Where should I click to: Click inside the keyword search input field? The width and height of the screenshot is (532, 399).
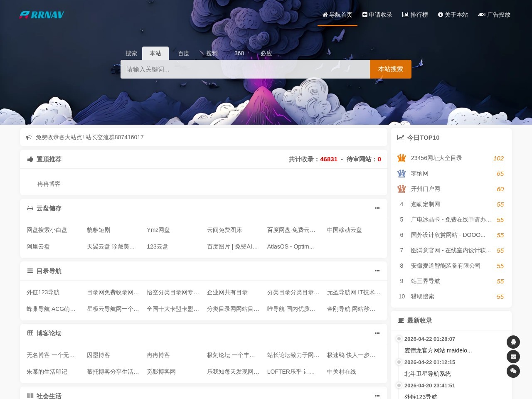click(x=245, y=69)
